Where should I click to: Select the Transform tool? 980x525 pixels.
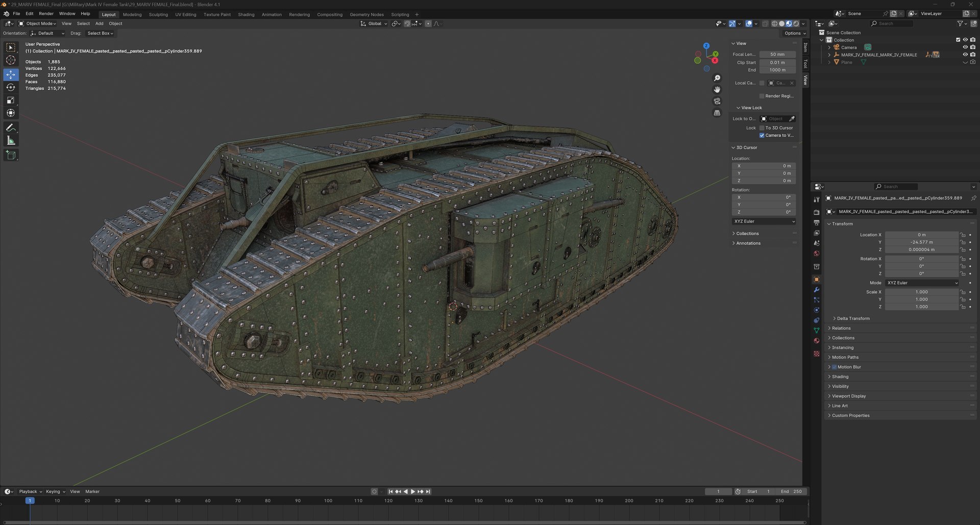(11, 113)
